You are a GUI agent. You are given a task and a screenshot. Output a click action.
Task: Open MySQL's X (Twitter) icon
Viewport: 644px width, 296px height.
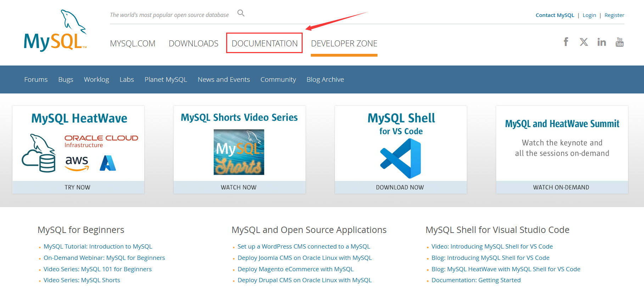click(584, 42)
